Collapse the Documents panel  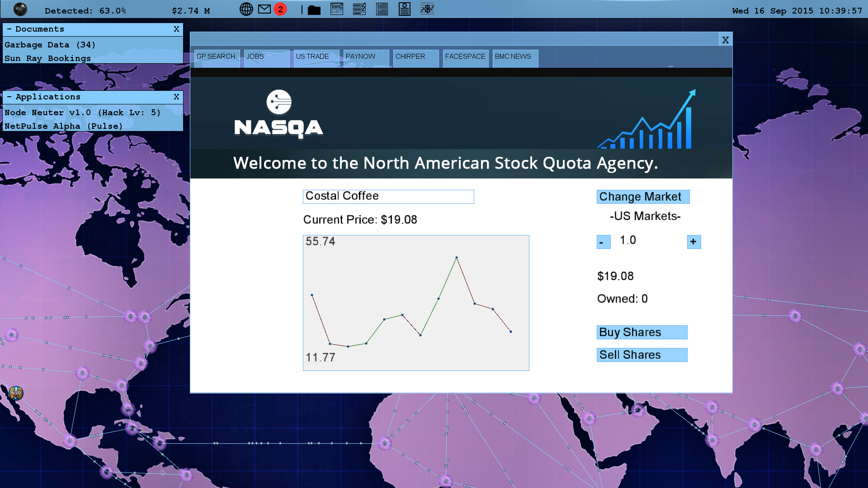click(9, 29)
